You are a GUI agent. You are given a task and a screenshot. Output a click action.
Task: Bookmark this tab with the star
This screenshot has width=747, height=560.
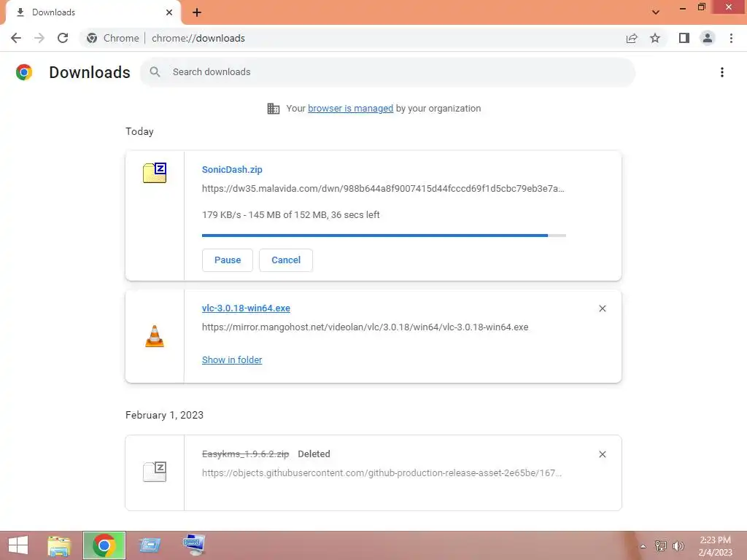[x=655, y=38]
